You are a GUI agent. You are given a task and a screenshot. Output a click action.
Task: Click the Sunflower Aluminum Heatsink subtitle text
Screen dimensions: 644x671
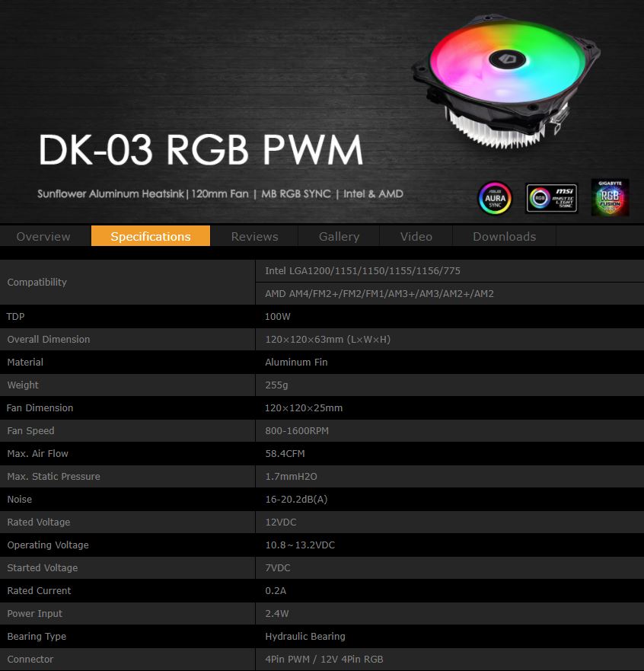pyautogui.click(x=220, y=193)
